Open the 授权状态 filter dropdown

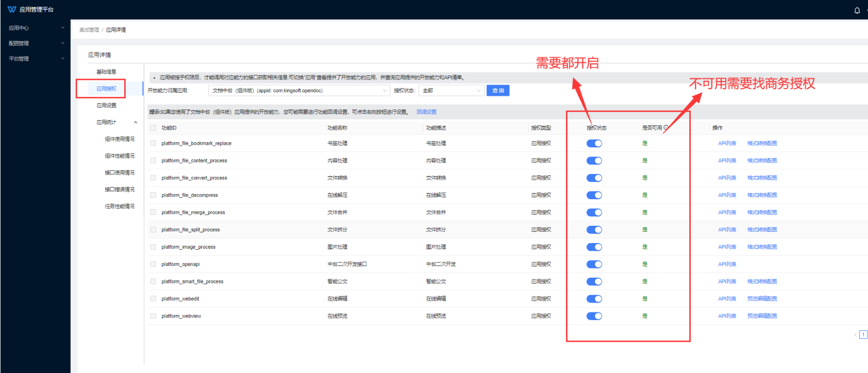[451, 91]
